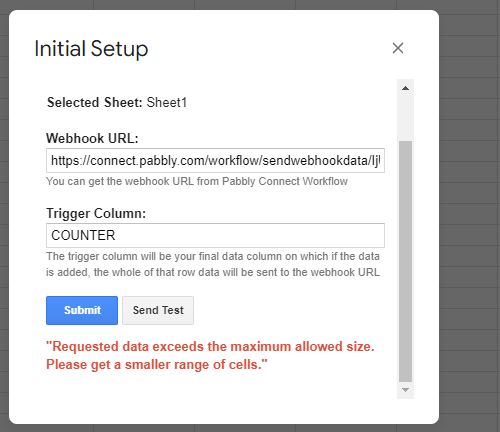This screenshot has height=432, width=500.
Task: Click the Send Test button
Action: tap(158, 310)
